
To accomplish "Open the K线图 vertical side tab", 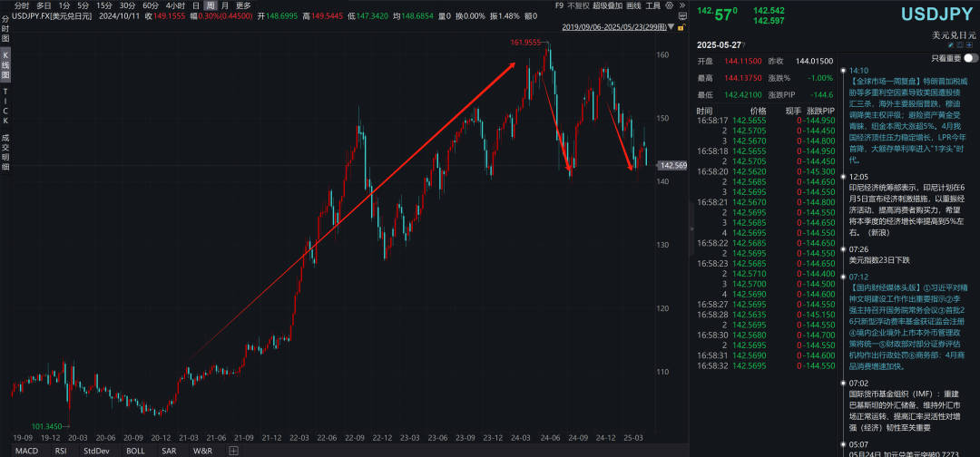I will tap(5, 66).
